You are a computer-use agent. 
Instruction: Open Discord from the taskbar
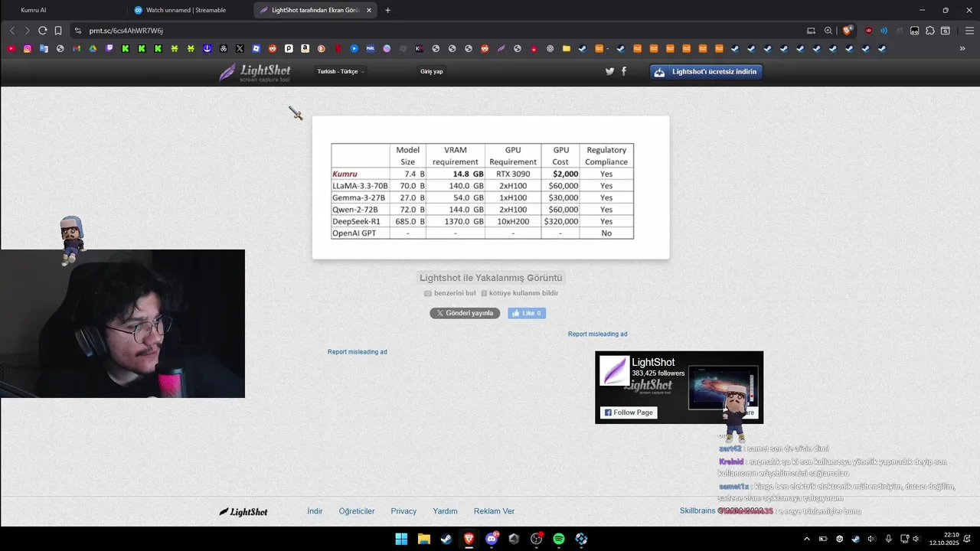click(x=492, y=539)
